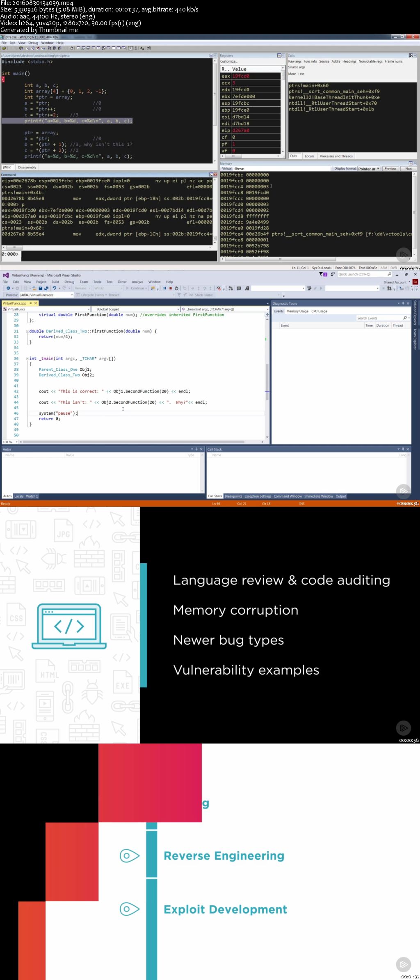Open the Display format dropdown in WinDbg Memory

tap(368, 169)
